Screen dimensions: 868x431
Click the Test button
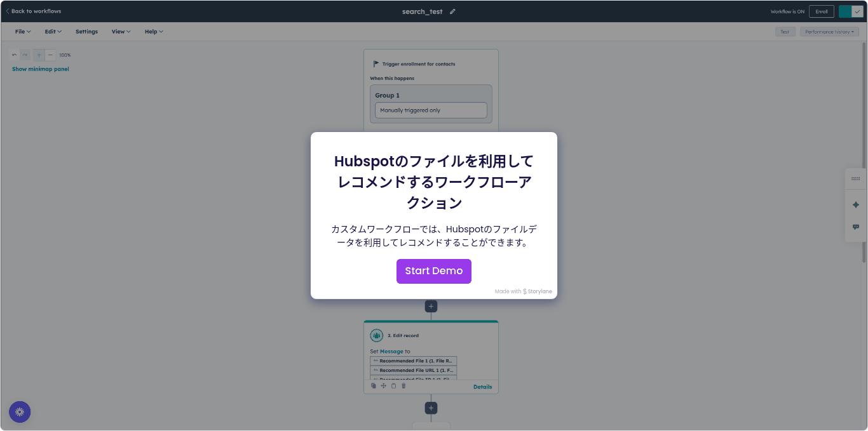point(785,32)
